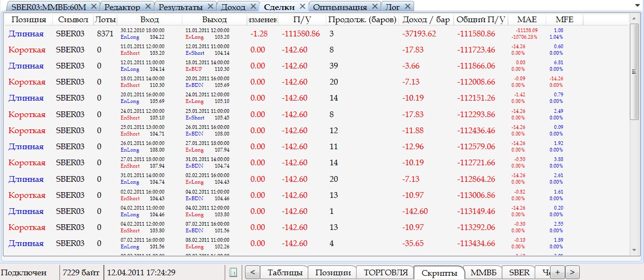Click the 12.04.2011 17:24:29 timestamp
This screenshot has width=644, height=280.
[x=142, y=272]
